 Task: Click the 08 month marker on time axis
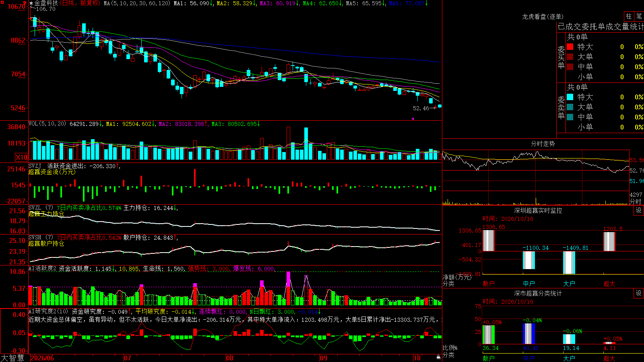tap(230, 358)
